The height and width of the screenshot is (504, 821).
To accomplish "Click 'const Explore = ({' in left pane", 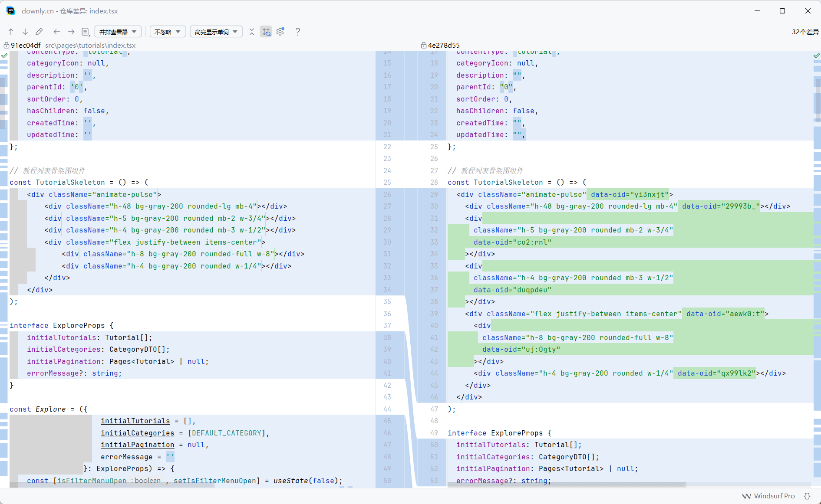I will tap(49, 409).
